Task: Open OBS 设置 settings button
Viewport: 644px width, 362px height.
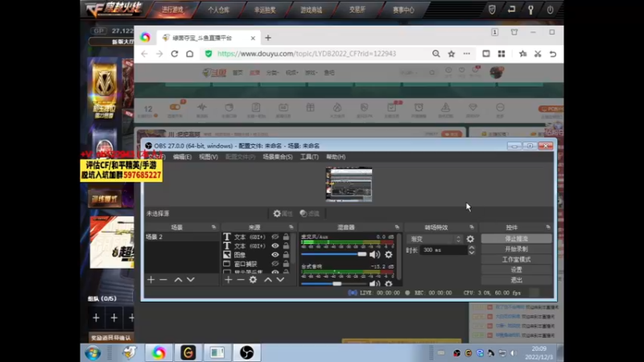Action: (516, 269)
